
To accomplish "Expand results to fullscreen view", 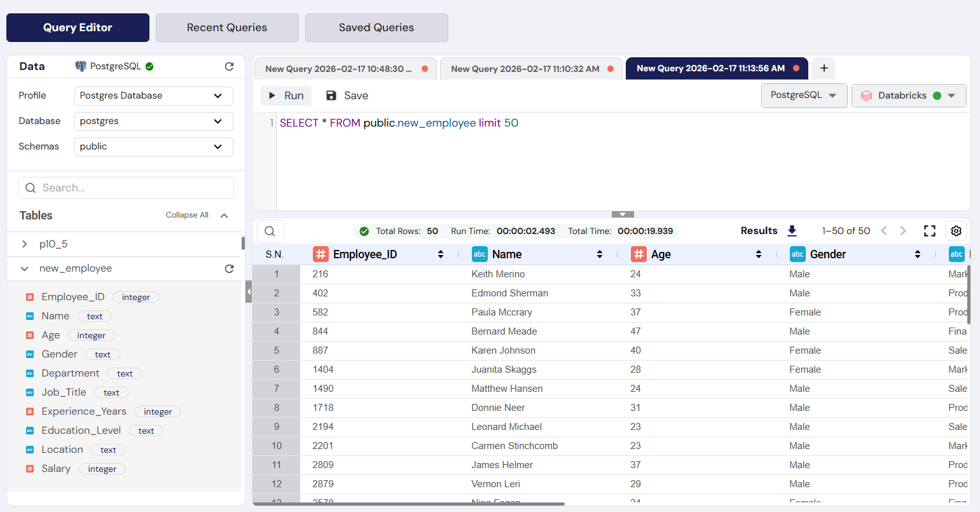I will pos(930,230).
